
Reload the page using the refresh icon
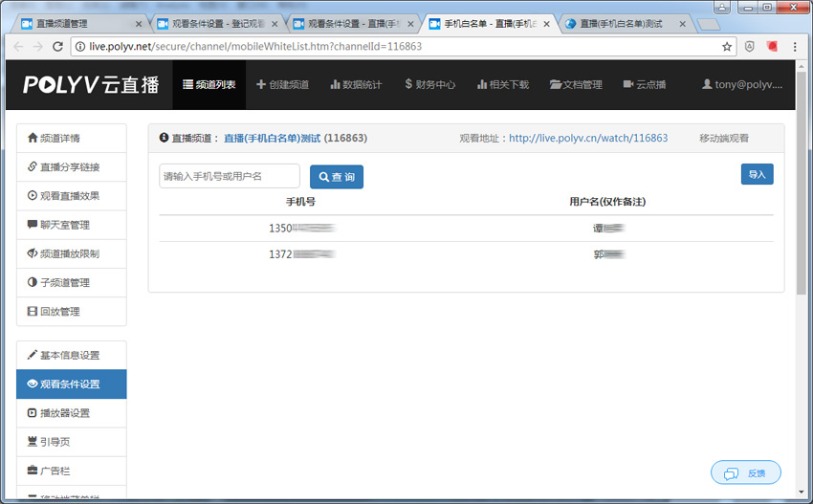[58, 46]
